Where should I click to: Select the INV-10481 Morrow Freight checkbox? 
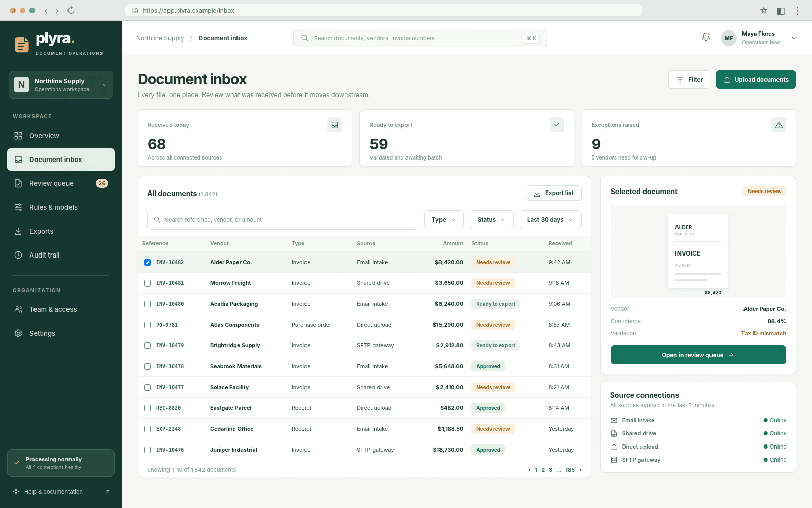click(147, 283)
